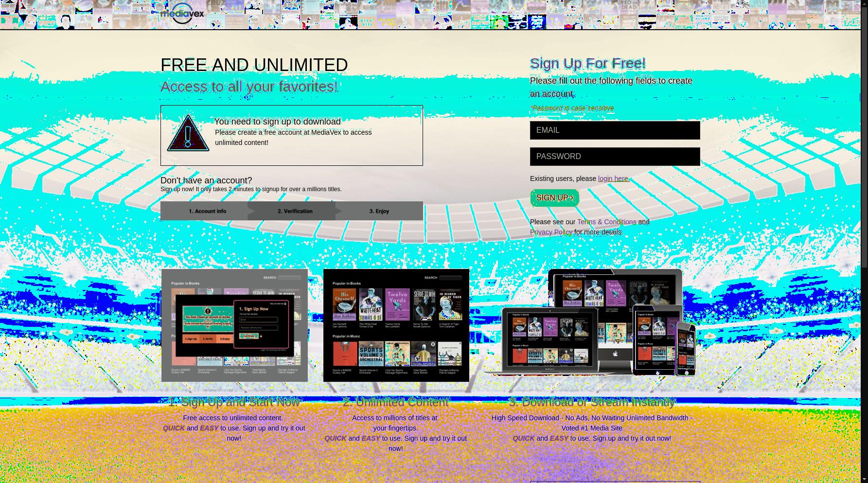Image resolution: width=868 pixels, height=483 pixels.
Task: Click '*Password is case sensitive' note
Action: 572,108
